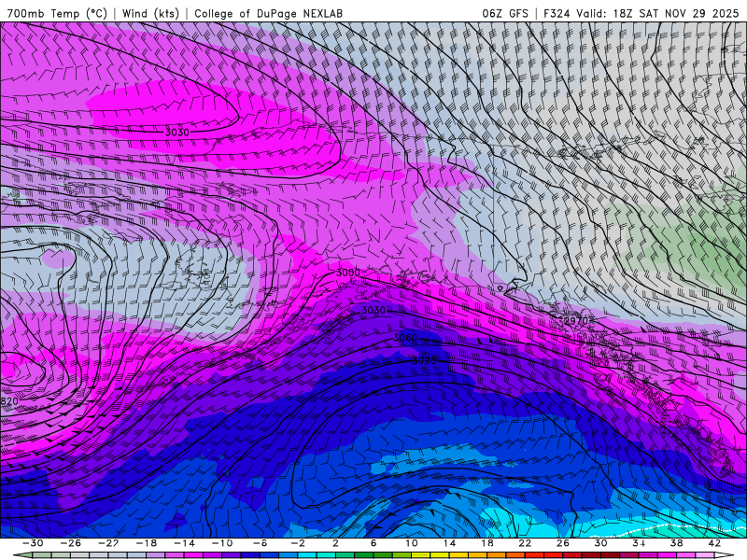Screen dimensions: 747x560
Task: Click the 3060 height contour label
Action: (405, 338)
